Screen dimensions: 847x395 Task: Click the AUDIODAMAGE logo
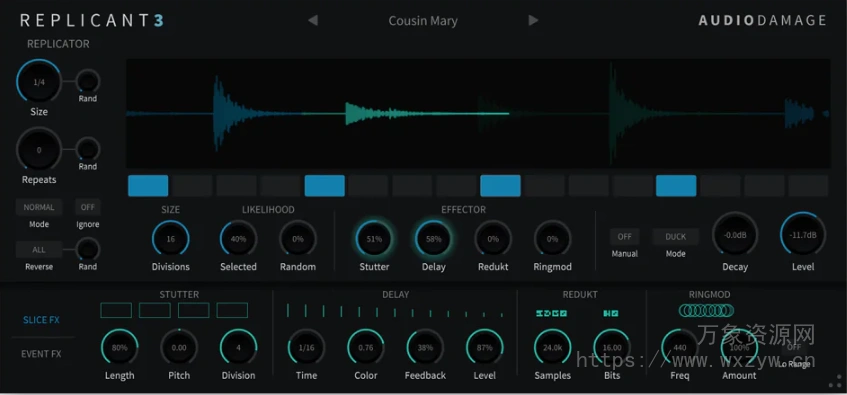click(762, 21)
